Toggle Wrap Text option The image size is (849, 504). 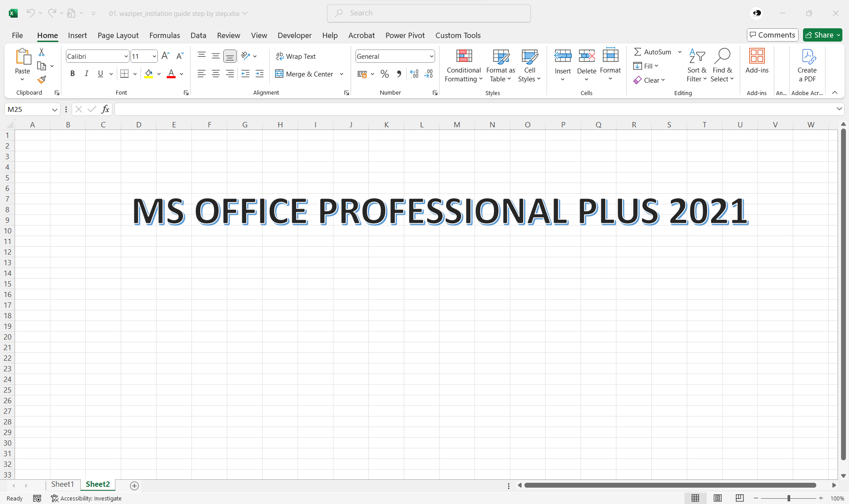(x=296, y=56)
